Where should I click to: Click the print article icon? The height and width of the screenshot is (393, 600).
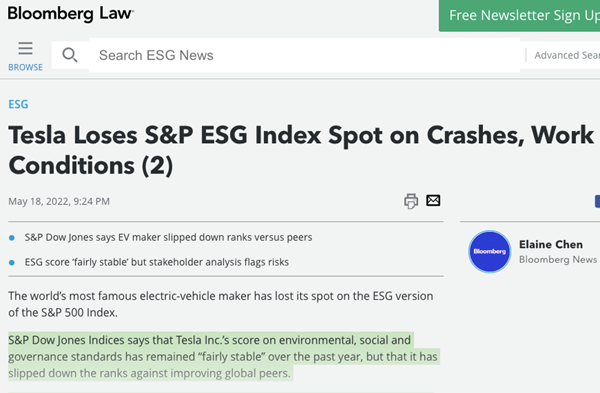click(x=411, y=201)
